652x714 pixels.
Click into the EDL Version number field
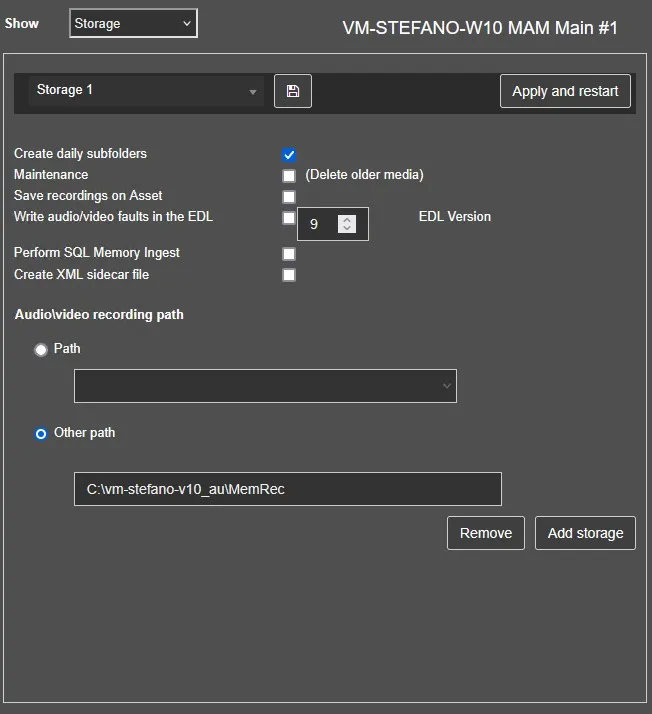point(318,225)
